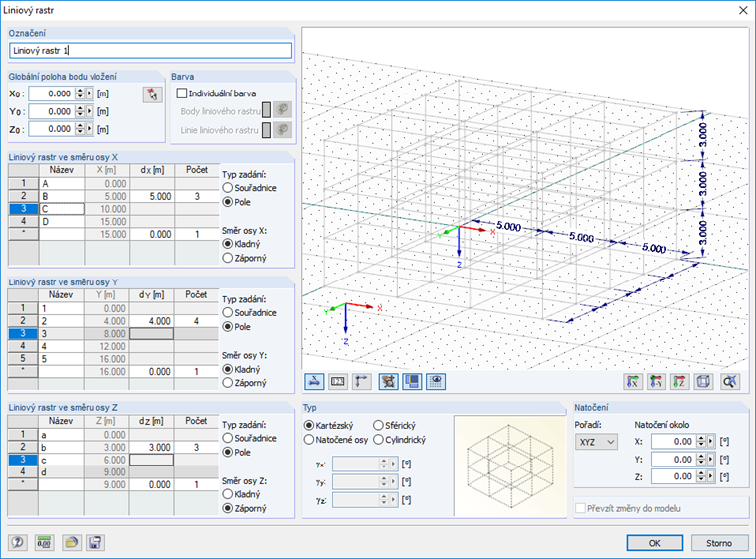
Task: Click Počet cell 4 in Y grid
Action: click(196, 321)
